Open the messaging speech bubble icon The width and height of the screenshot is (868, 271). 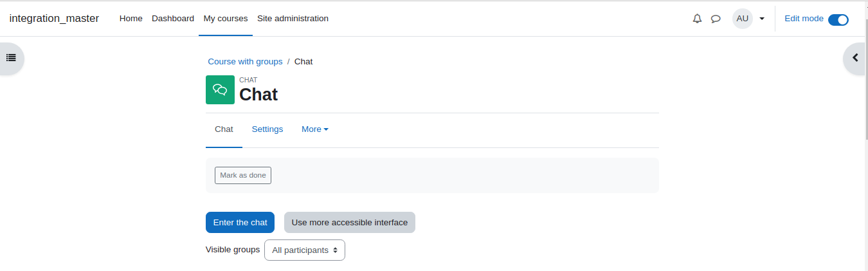716,19
